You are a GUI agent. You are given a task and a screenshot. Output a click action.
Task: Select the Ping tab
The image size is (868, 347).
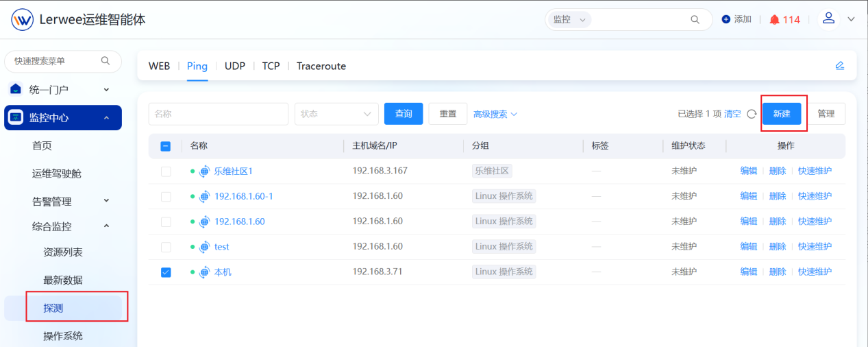[x=197, y=66]
